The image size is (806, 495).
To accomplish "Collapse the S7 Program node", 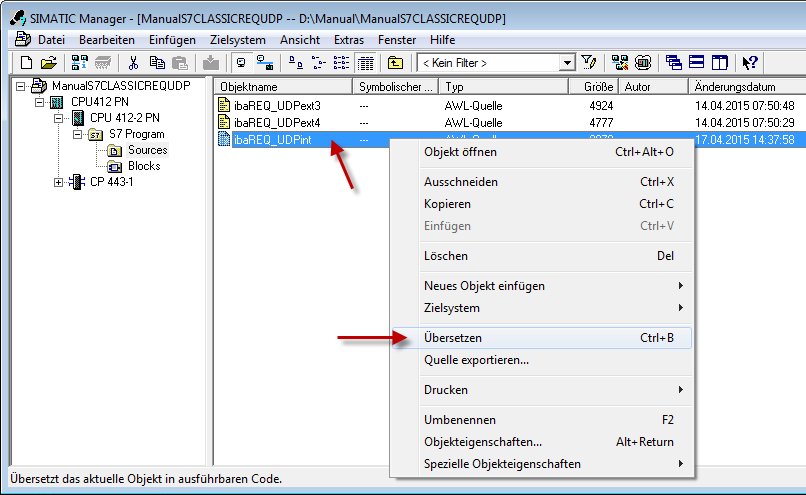I will [x=78, y=134].
